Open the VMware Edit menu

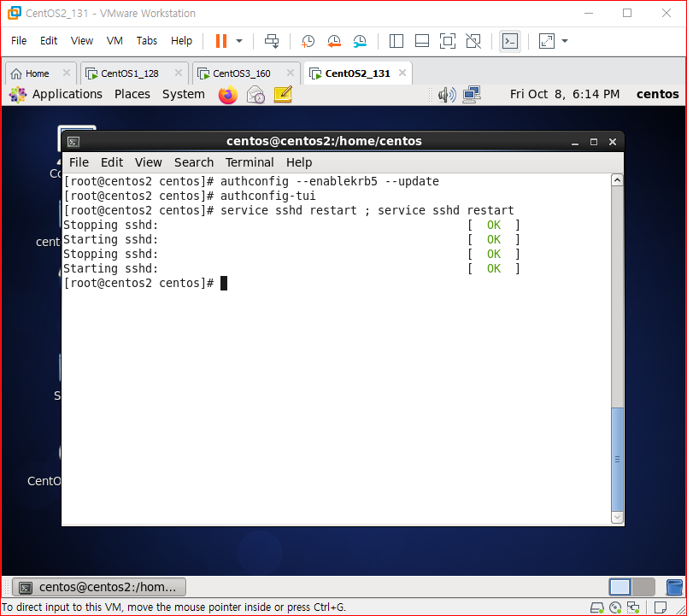pyautogui.click(x=49, y=41)
